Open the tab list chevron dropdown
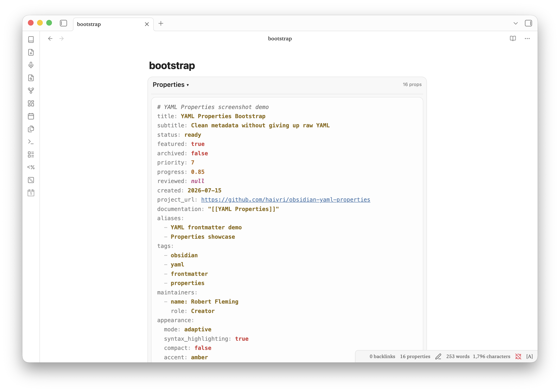This screenshot has width=560, height=392. (515, 23)
